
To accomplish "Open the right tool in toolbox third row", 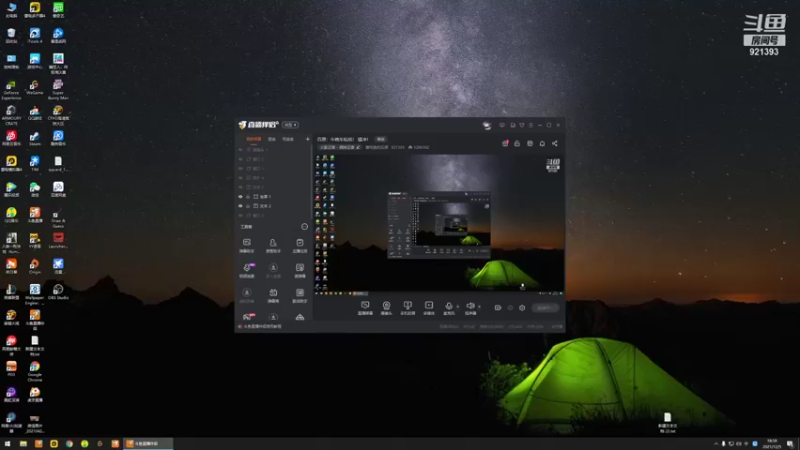I will coord(299,295).
